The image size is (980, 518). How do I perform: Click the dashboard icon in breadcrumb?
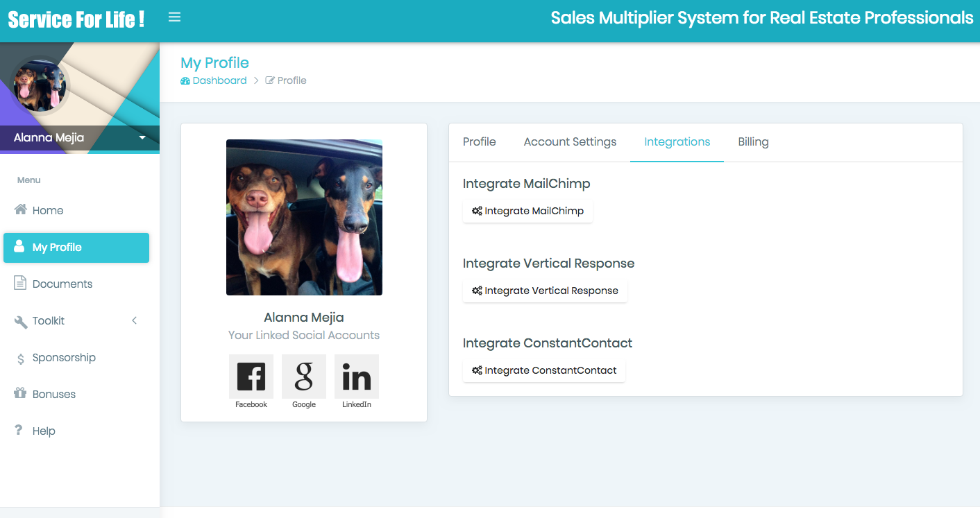pos(185,81)
